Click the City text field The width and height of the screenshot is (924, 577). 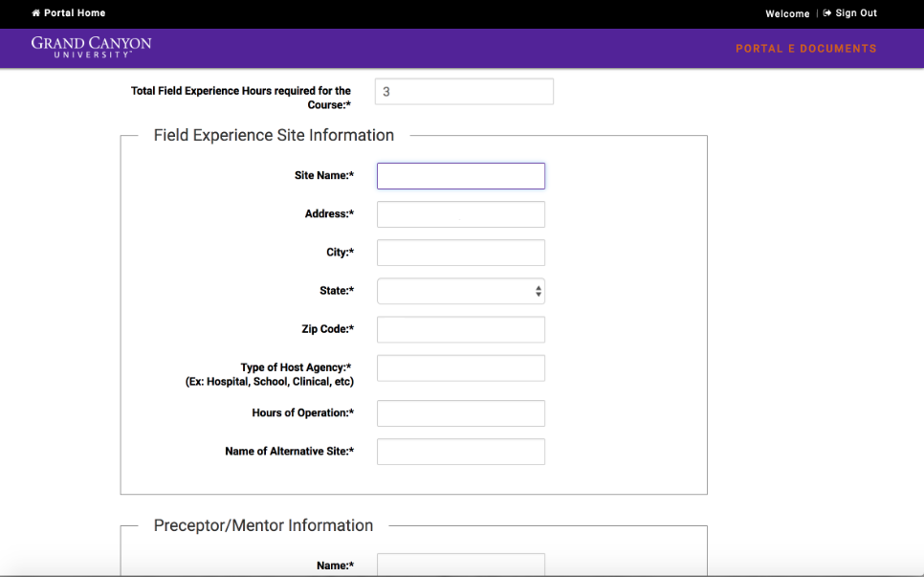click(x=461, y=253)
